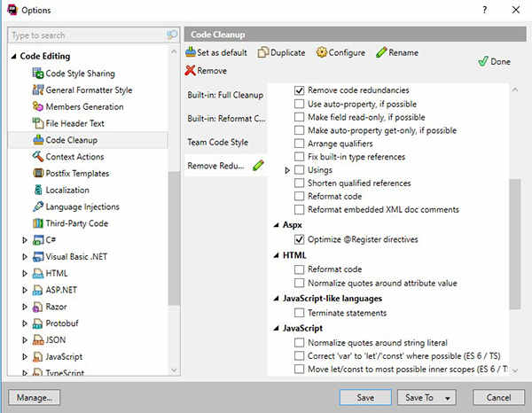The image size is (532, 413).
Task: Click the pencil icon beside Remove Redu... profile
Action: tap(258, 166)
